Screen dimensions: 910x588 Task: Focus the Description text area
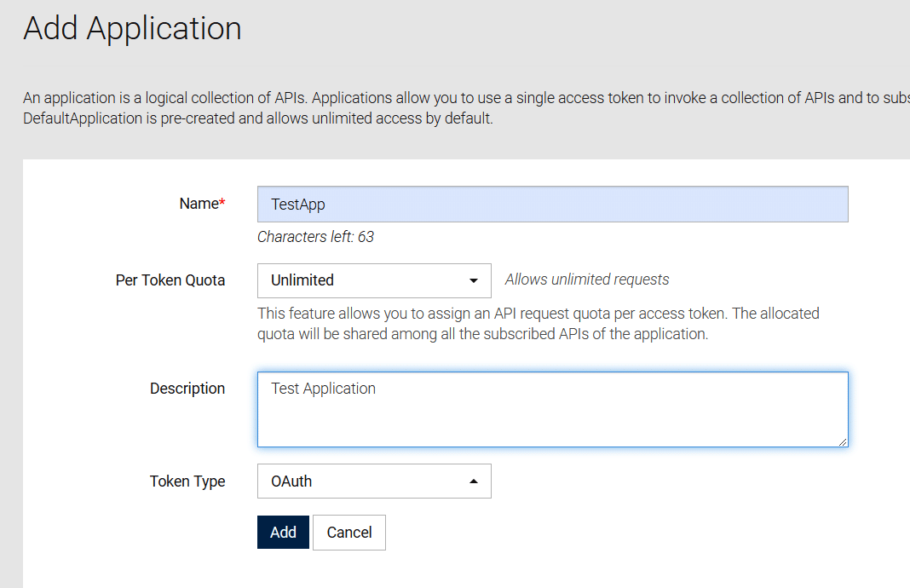pos(552,409)
